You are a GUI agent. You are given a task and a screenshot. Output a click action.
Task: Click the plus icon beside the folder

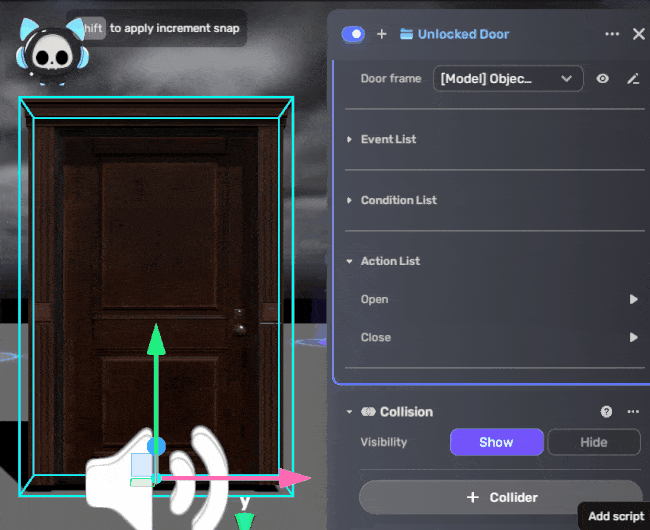381,34
